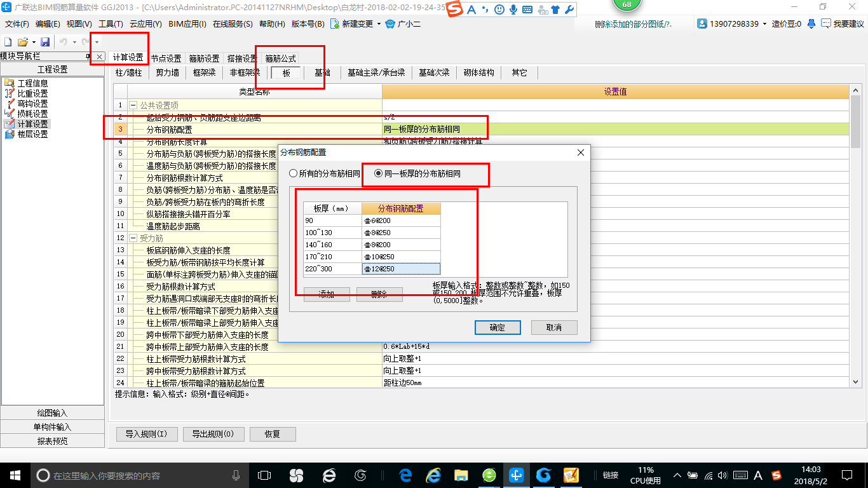This screenshot has height=488, width=868.
Task: Switch to the 箍筋公式 tab
Action: pyautogui.click(x=280, y=58)
